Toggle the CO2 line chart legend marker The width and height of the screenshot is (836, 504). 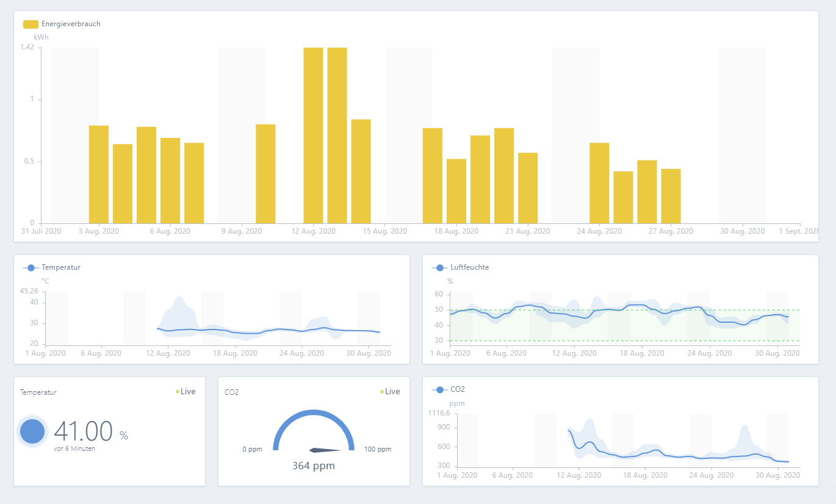pos(439,389)
